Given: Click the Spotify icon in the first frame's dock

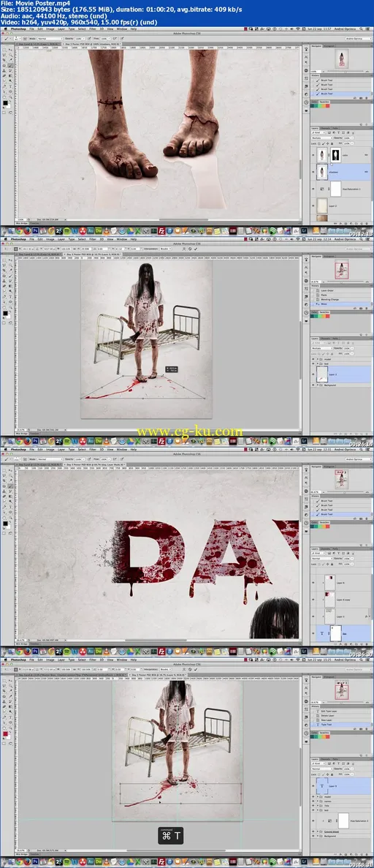Looking at the screenshot, I should tap(66, 231).
